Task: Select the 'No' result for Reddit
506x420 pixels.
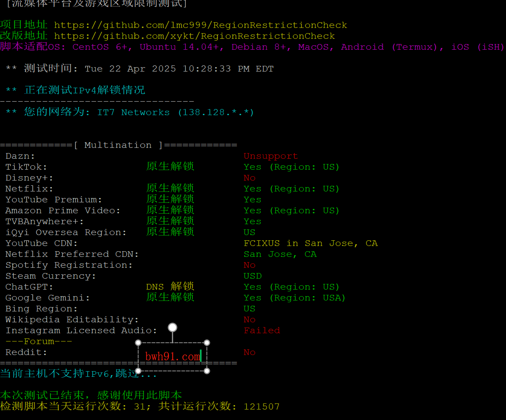Action: point(250,352)
